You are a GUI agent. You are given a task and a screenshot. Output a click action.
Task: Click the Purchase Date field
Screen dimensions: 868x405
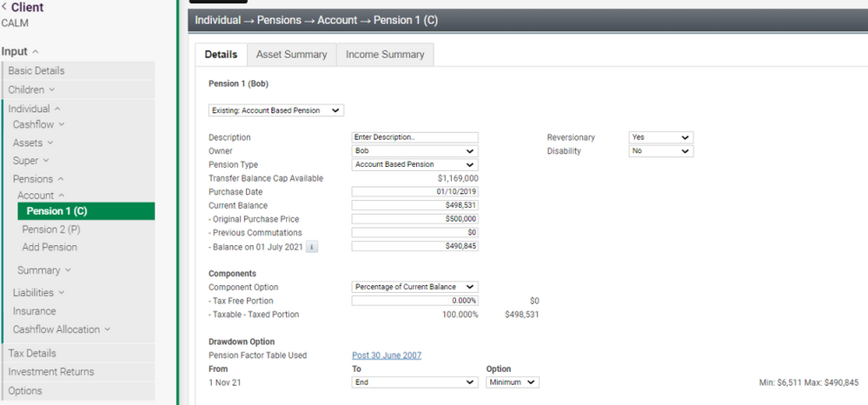pyautogui.click(x=414, y=192)
